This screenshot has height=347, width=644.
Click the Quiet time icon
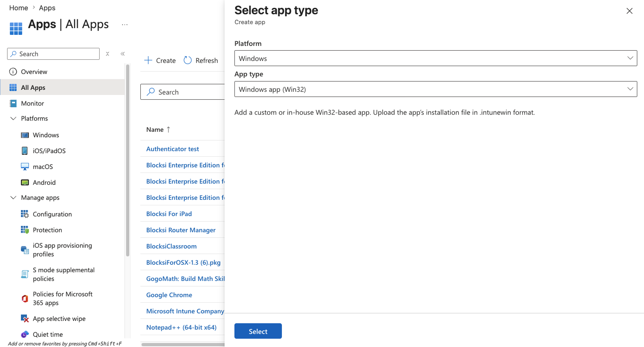25,334
